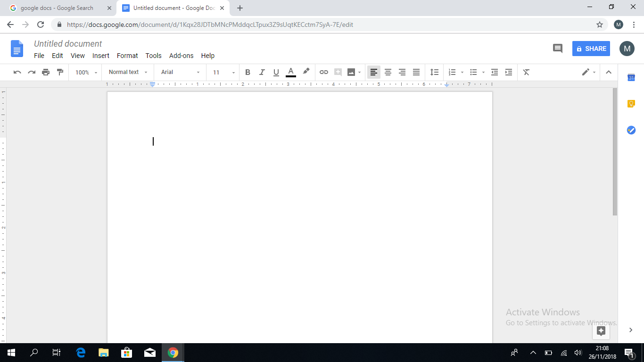This screenshot has height=362, width=644.
Task: Open the Google Keep sidebar
Action: point(631,103)
